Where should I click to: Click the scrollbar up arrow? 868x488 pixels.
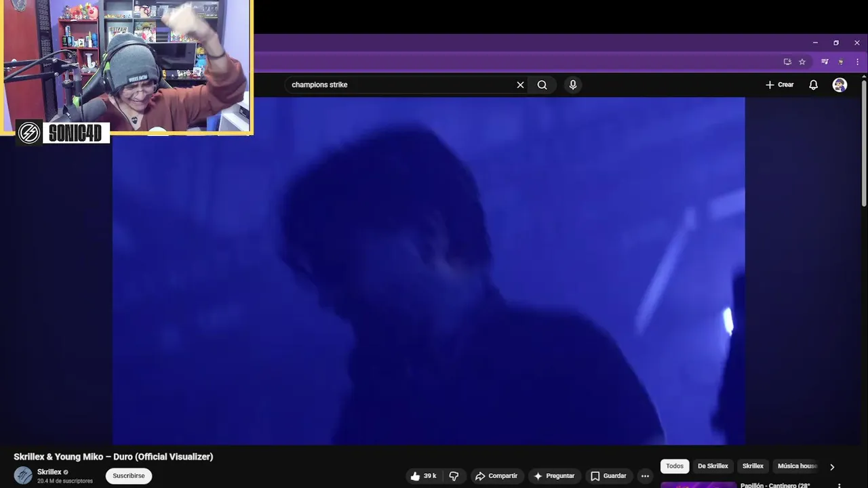coord(864,75)
